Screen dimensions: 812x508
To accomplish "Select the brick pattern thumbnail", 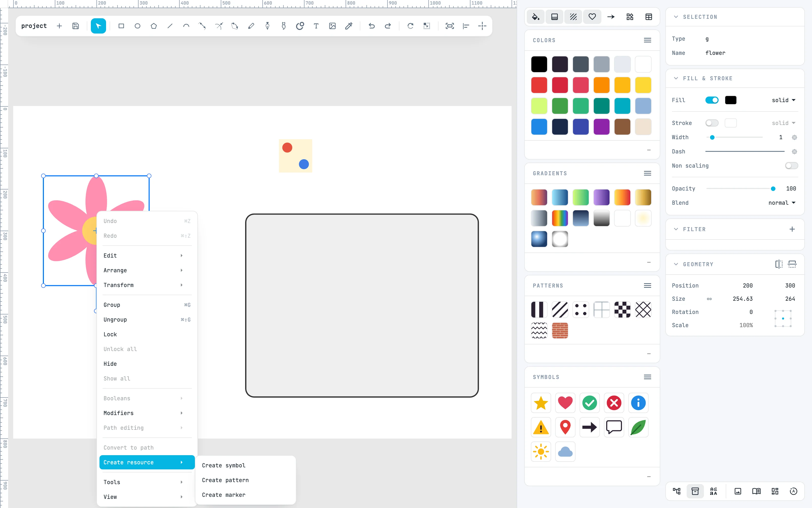I will click(560, 331).
